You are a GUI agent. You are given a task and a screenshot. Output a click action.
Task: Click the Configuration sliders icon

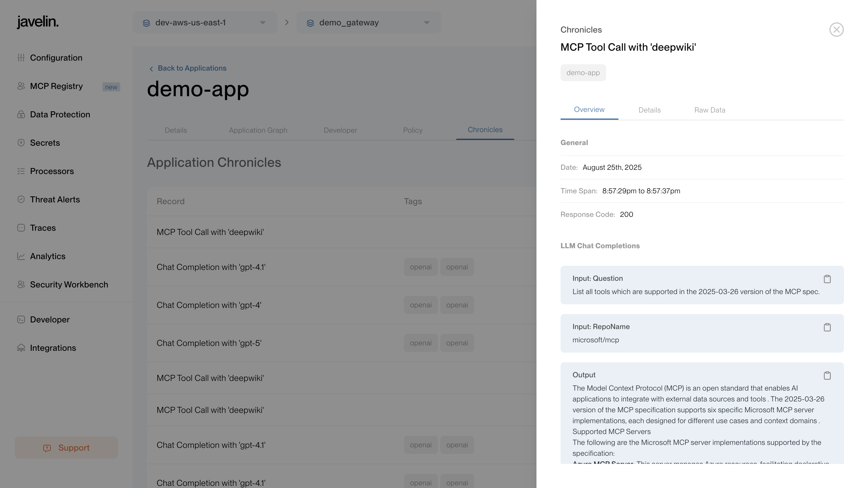21,58
